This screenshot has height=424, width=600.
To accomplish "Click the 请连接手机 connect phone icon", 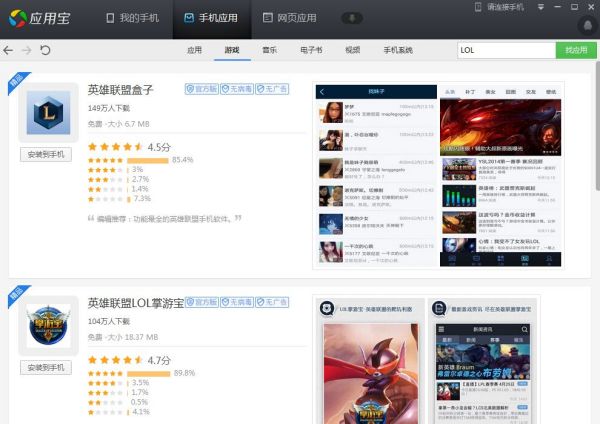I will tap(478, 7).
